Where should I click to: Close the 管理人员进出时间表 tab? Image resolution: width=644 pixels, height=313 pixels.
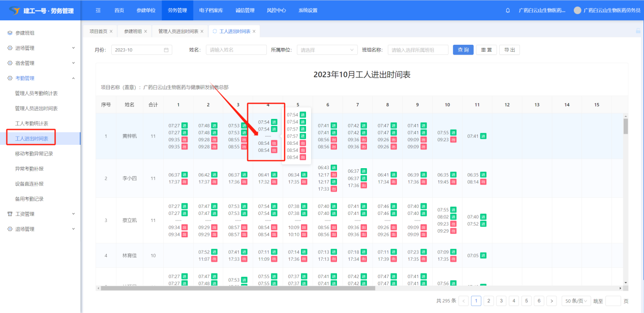click(x=202, y=32)
